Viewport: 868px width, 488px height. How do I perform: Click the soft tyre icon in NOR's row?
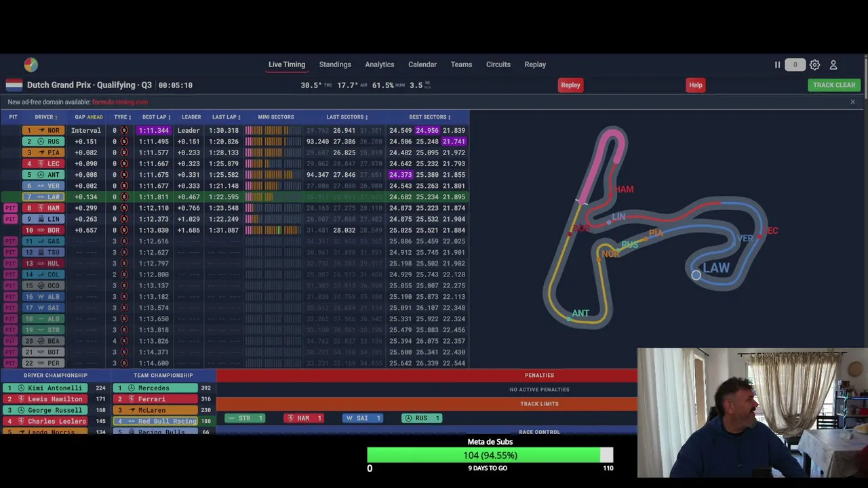[124, 130]
